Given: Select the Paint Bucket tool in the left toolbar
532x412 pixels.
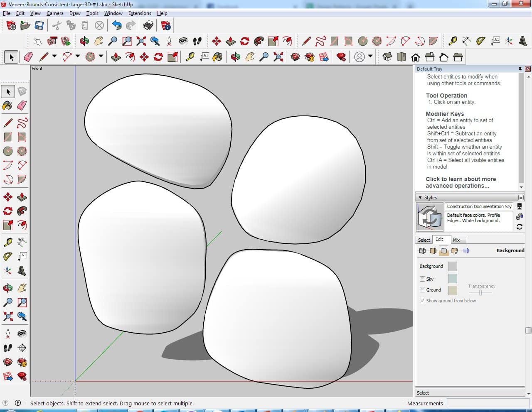Looking at the screenshot, I should click(7, 105).
